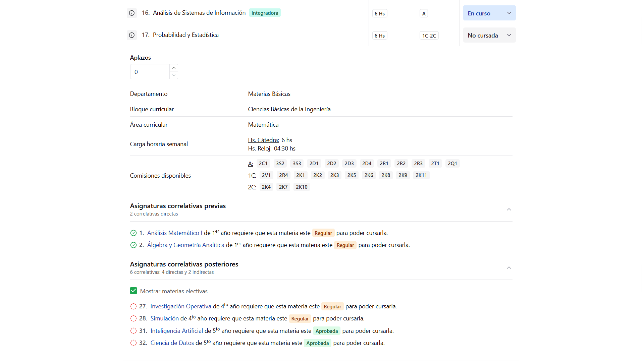
Task: Click info icon for Análisis de Sistemas de Información
Action: (132, 13)
